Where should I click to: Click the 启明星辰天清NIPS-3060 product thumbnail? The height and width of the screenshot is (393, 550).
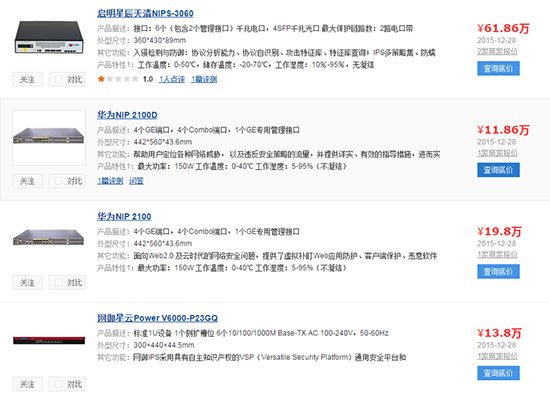point(49,38)
